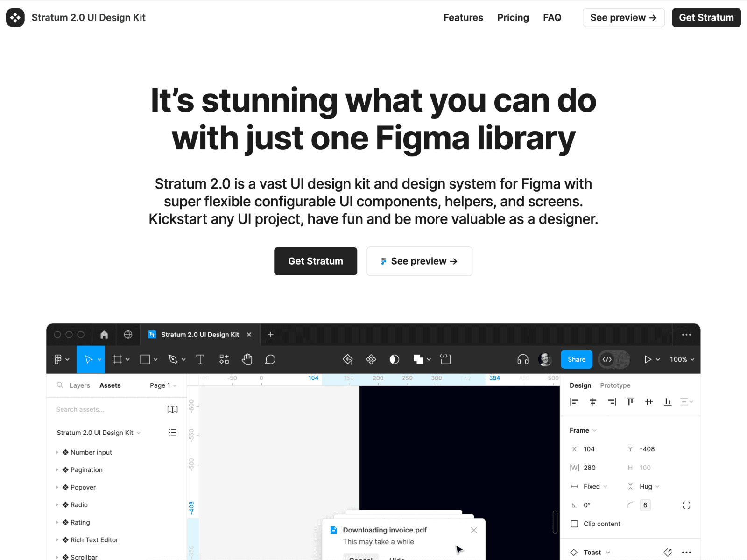Image resolution: width=747 pixels, height=560 pixels.
Task: Click the Toast component swap icon
Action: tap(668, 553)
